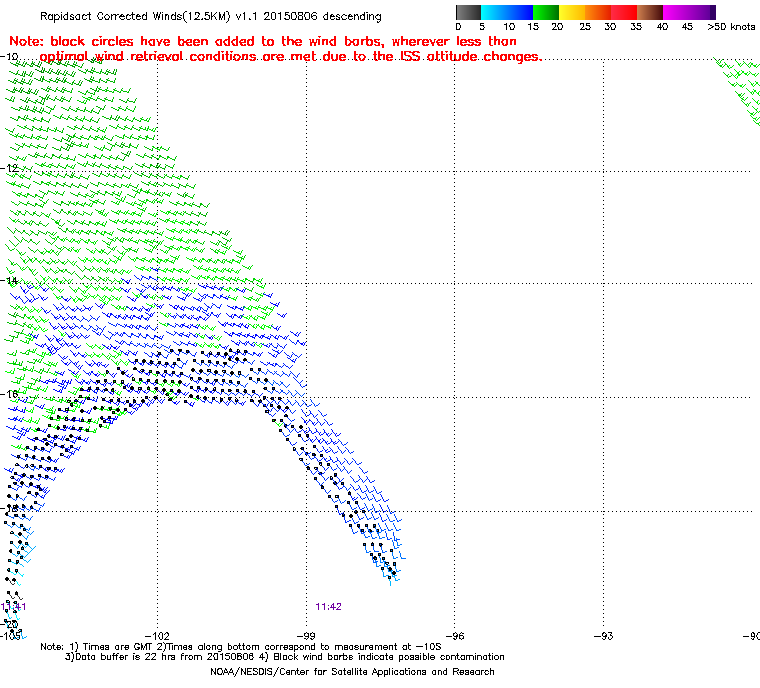
Task: Click the legend number '20' label
Action: pos(557,27)
